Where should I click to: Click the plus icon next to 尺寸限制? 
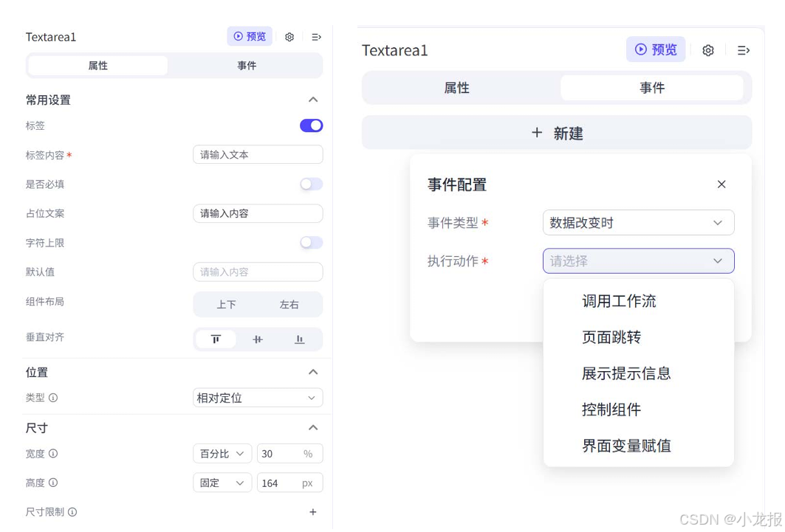click(x=313, y=512)
